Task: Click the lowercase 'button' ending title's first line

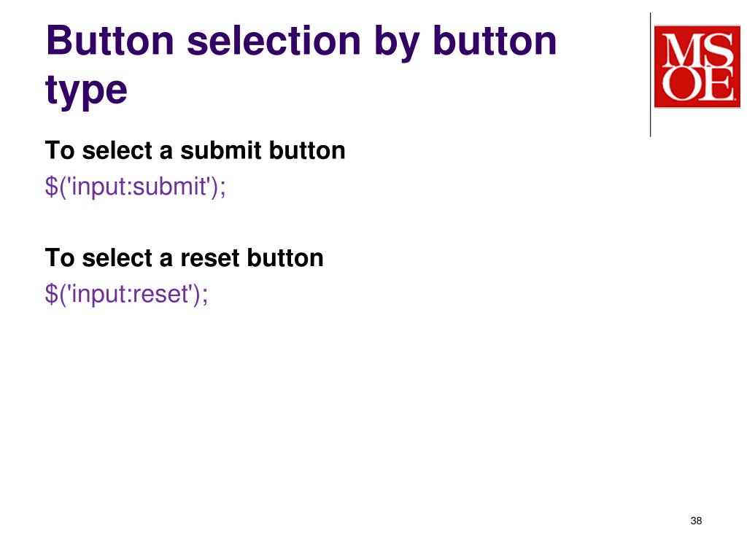Action: 495,41
